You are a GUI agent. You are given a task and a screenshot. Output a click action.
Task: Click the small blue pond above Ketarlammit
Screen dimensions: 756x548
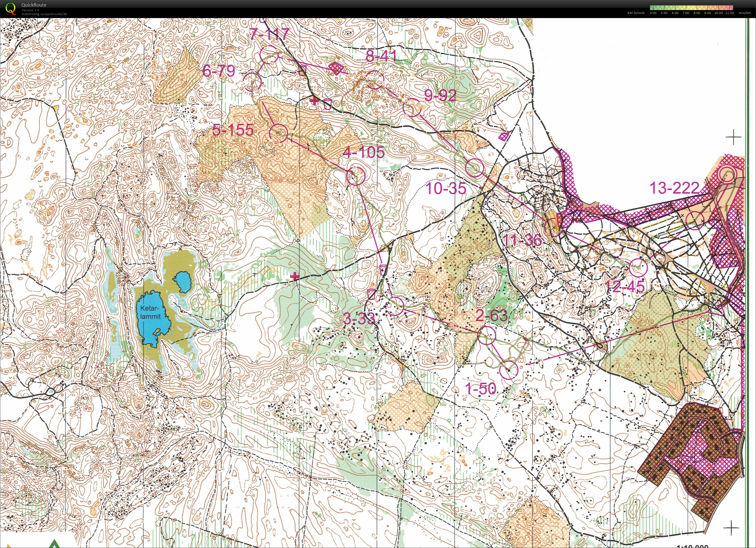pos(183,281)
